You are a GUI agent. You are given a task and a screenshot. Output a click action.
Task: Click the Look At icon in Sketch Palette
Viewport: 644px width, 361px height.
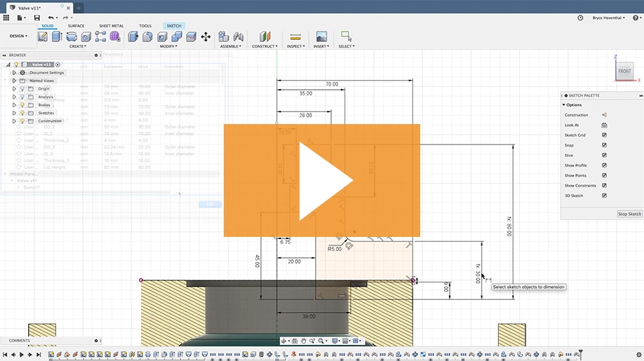coord(604,125)
